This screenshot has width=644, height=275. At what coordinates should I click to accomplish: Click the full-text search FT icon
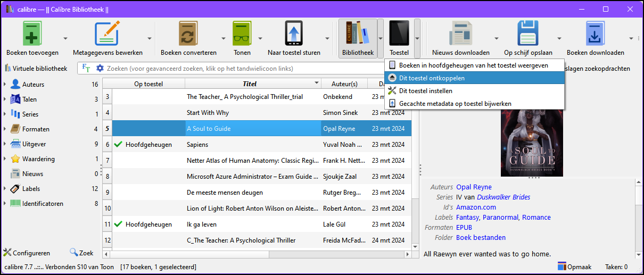pos(86,68)
